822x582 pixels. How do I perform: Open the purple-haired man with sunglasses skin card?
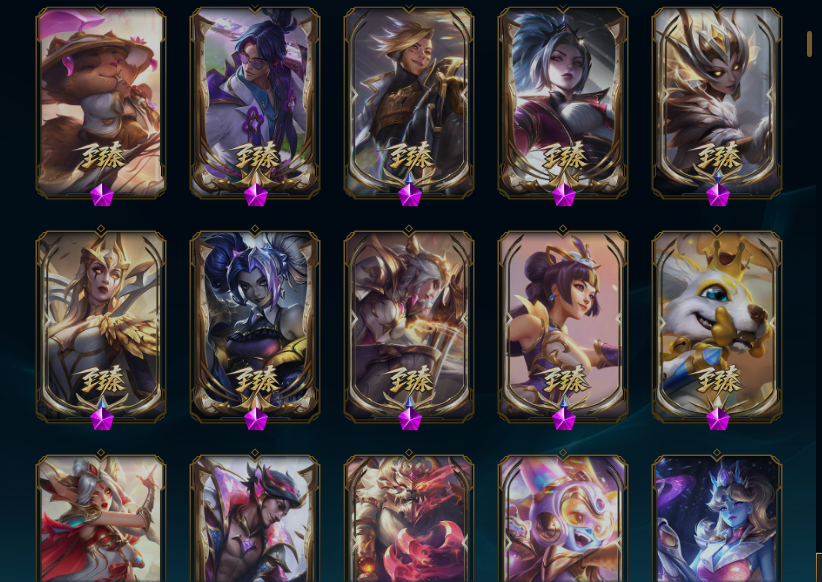point(255,102)
